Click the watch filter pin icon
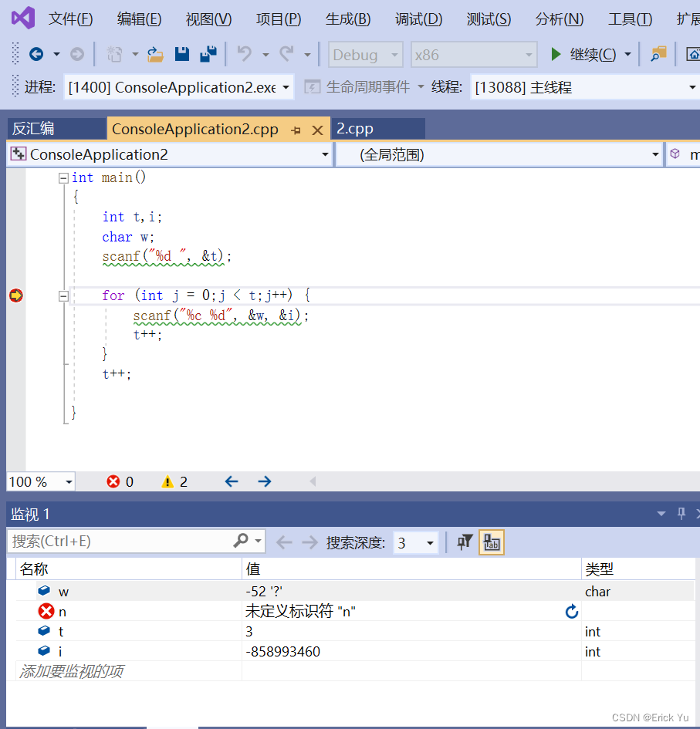Image resolution: width=700 pixels, height=729 pixels. [x=464, y=542]
